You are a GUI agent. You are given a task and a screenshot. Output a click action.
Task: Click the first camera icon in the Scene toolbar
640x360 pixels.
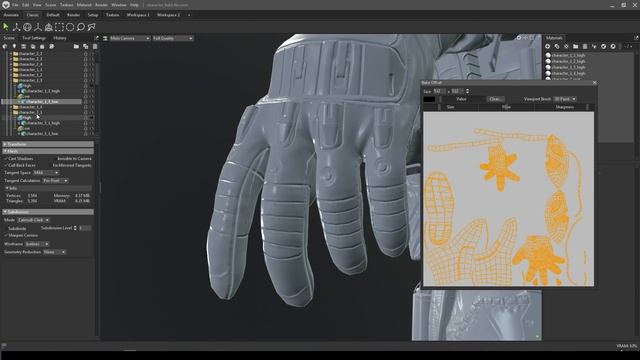coord(5,47)
